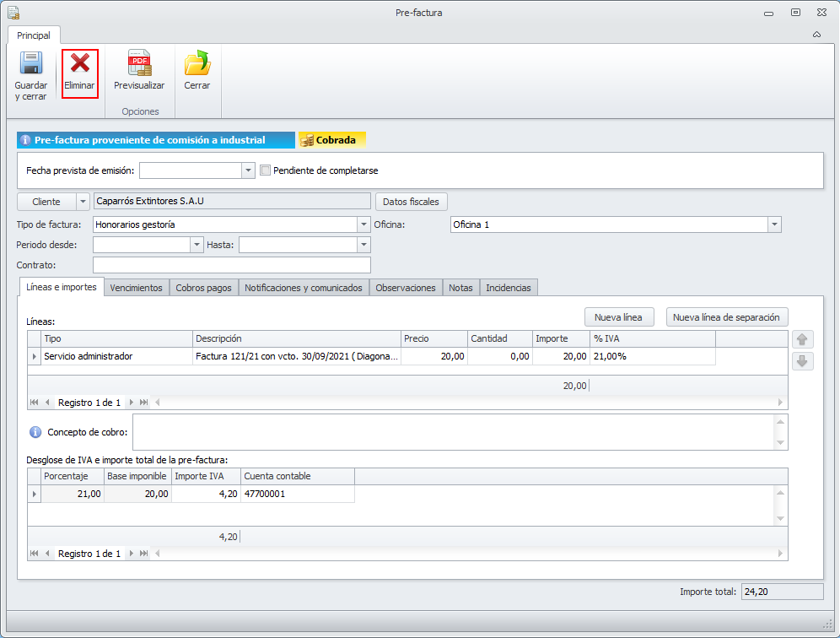
Task: Click the Cerrar folder icon
Action: [x=197, y=65]
